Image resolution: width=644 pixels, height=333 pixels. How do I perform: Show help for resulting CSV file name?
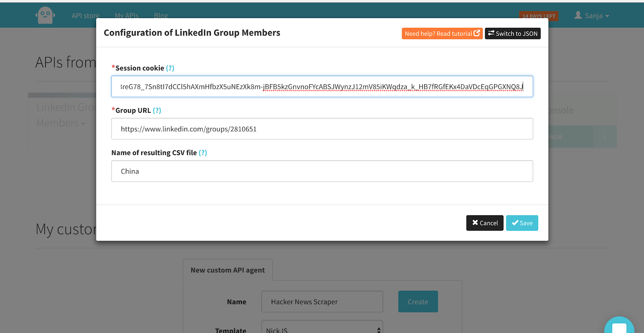(203, 153)
